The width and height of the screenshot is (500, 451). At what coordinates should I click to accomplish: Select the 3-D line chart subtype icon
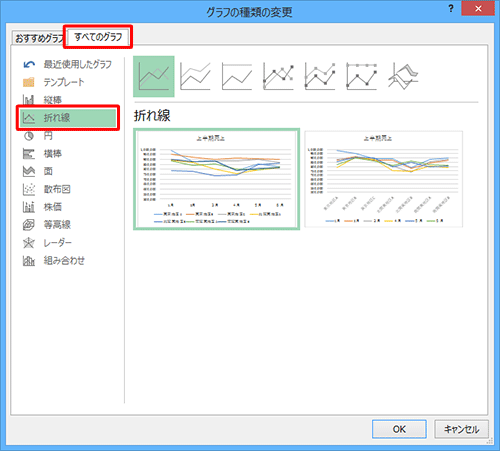[403, 76]
